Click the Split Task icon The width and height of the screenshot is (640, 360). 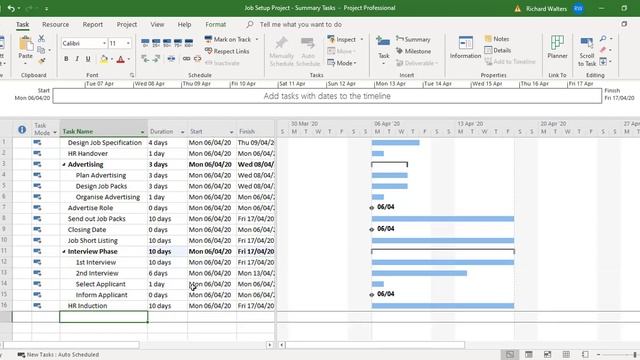point(171,59)
